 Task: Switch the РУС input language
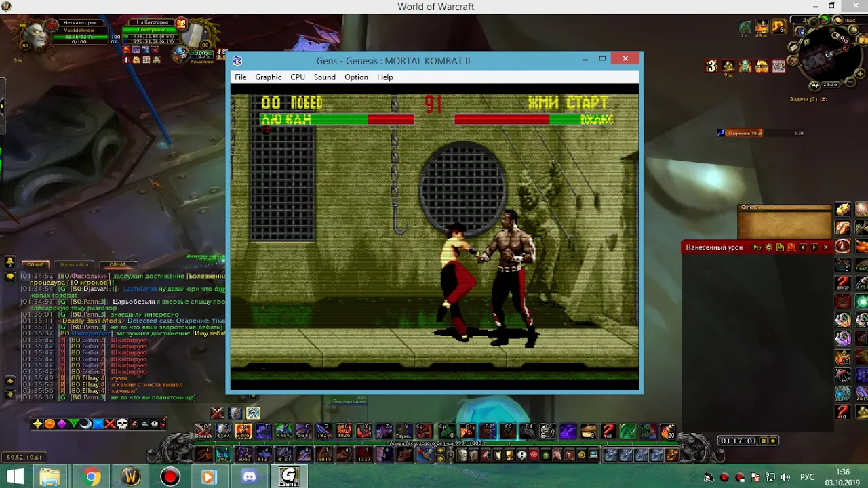[807, 477]
